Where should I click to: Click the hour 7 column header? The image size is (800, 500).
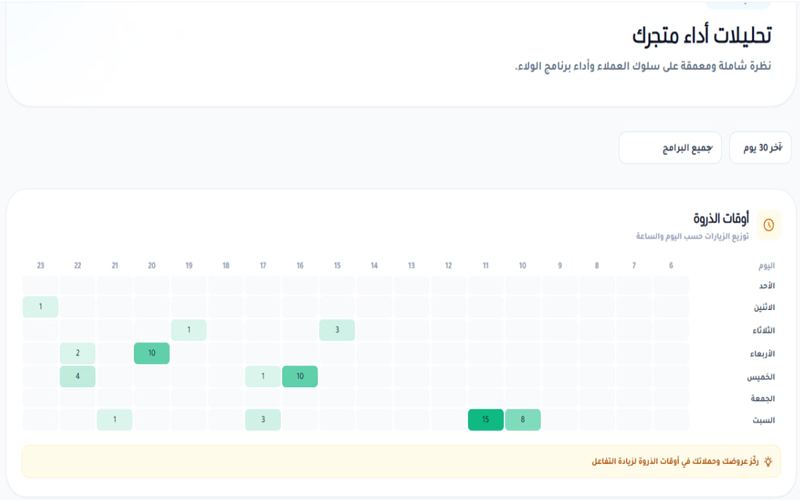click(x=634, y=265)
